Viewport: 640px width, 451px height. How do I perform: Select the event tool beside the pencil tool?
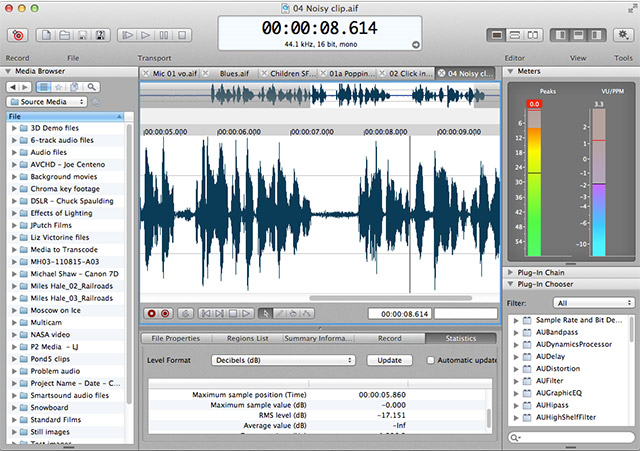[293, 313]
